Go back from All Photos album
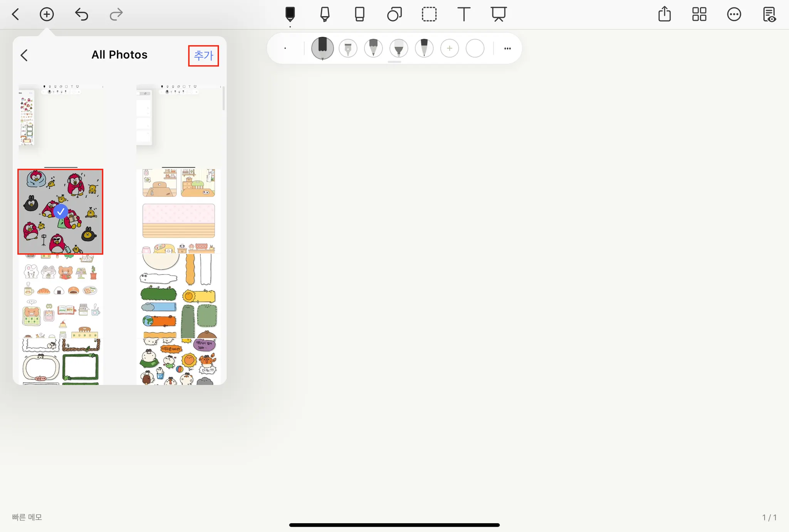Screen dimensions: 789x532 pyautogui.click(x=24, y=55)
